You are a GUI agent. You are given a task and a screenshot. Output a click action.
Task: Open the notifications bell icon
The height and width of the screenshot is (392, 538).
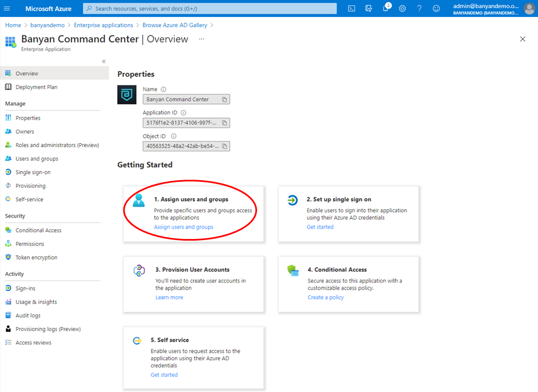(386, 9)
